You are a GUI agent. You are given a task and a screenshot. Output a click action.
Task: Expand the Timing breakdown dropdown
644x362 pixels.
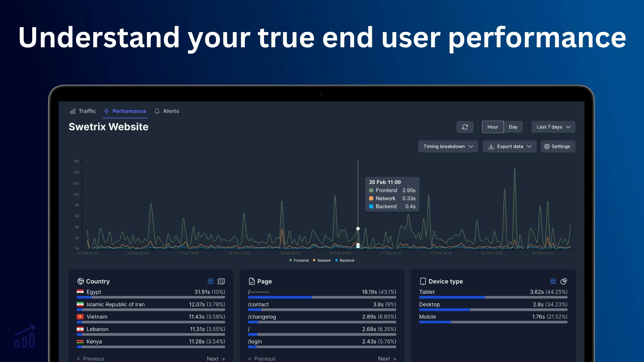pyautogui.click(x=448, y=146)
